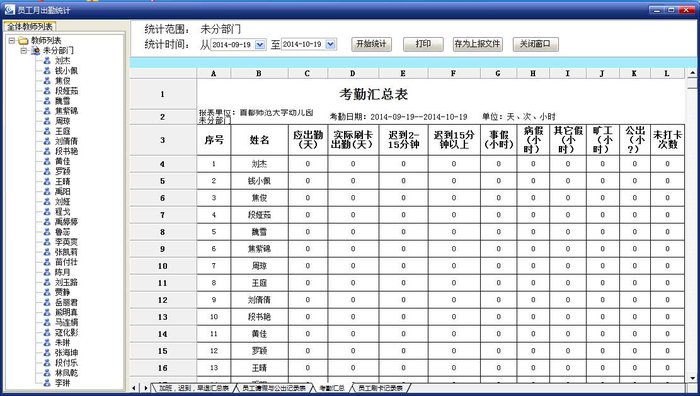Click the 考勤日期 2014-09-19--2014-10-19 text
Viewport: 700px width, 396px height.
(x=398, y=117)
